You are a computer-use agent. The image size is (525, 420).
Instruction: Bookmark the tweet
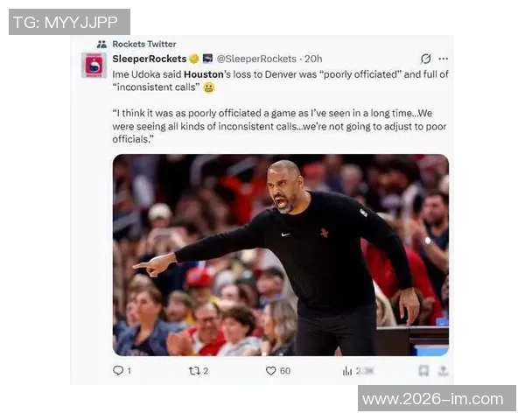pyautogui.click(x=423, y=371)
